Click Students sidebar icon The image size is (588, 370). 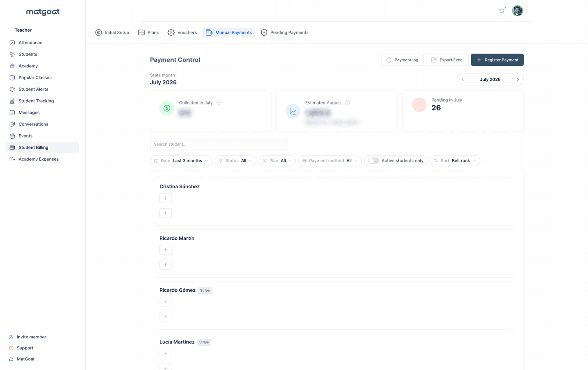point(12,54)
